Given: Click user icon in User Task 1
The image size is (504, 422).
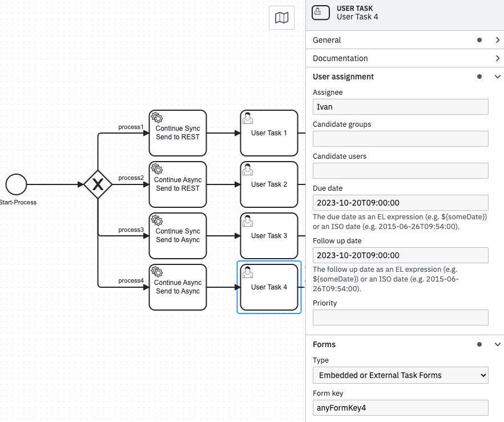Looking at the screenshot, I should pyautogui.click(x=248, y=118).
